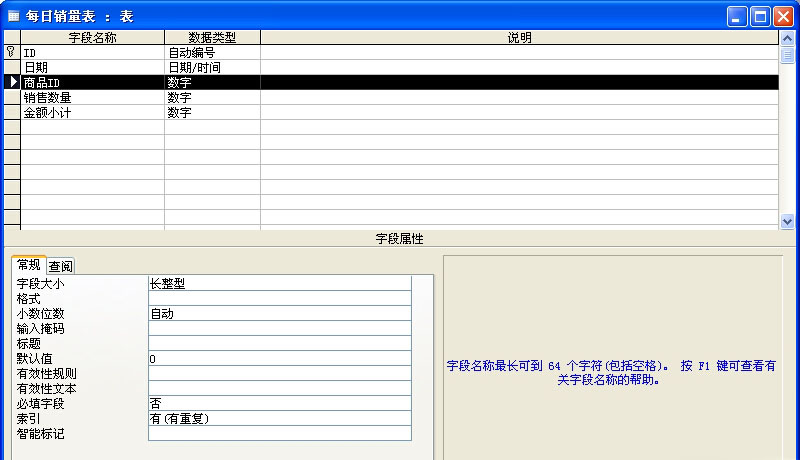Click the 有效性规则 property field

point(279,374)
